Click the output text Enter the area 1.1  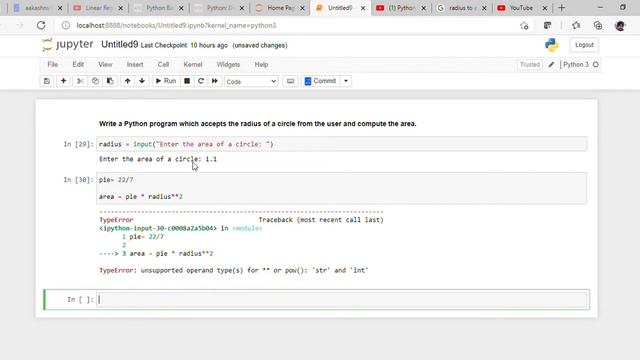tap(158, 159)
